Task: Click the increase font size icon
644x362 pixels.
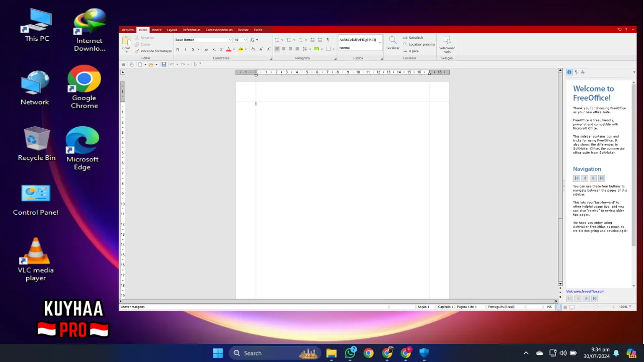Action: click(x=261, y=49)
